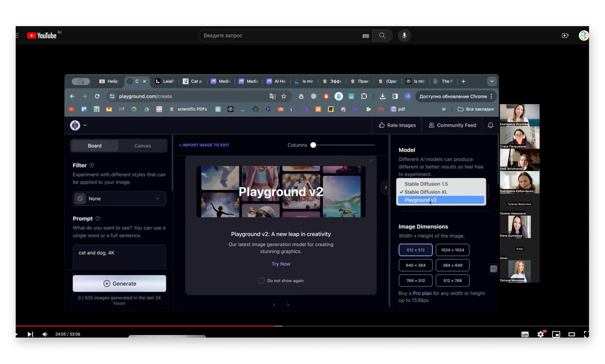This screenshot has height=364, width=605.
Task: Choose the Stable Diffusion XL option
Action: (441, 192)
